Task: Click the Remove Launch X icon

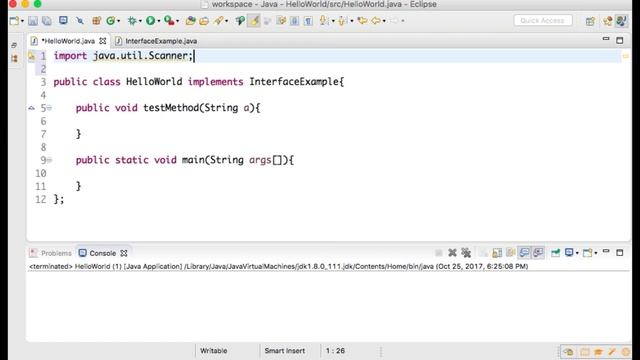Action: 452,253
